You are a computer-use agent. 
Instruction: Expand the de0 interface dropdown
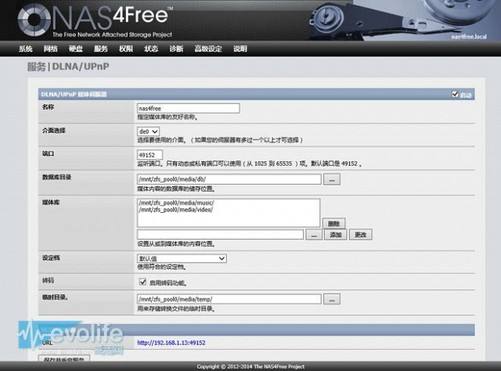pyautogui.click(x=148, y=131)
